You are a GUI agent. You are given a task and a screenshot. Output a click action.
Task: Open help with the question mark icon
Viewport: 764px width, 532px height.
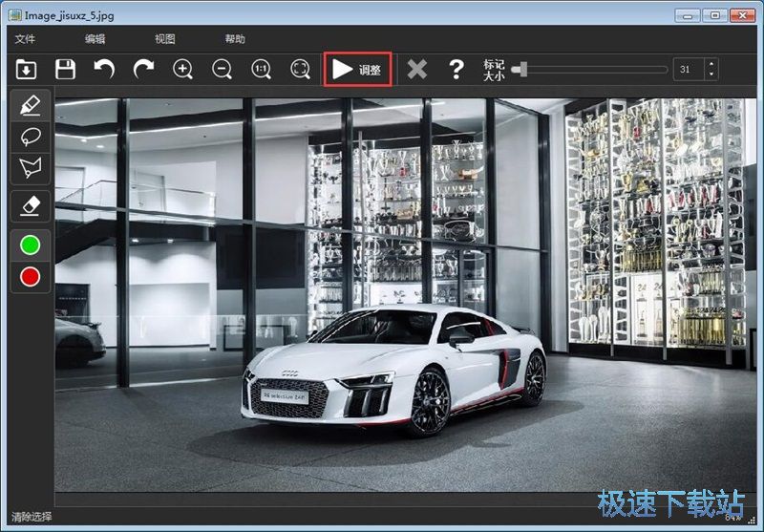(x=456, y=69)
